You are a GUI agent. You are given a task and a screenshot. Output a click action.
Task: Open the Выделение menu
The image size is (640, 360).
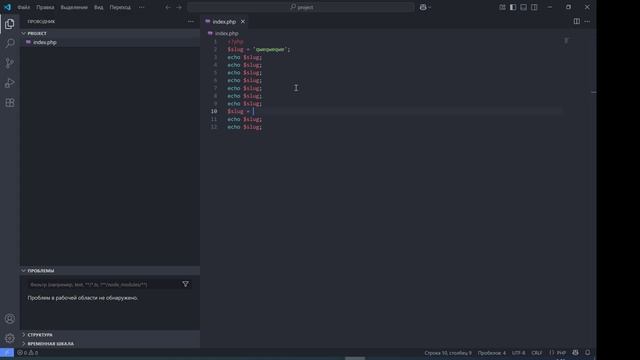(x=74, y=7)
